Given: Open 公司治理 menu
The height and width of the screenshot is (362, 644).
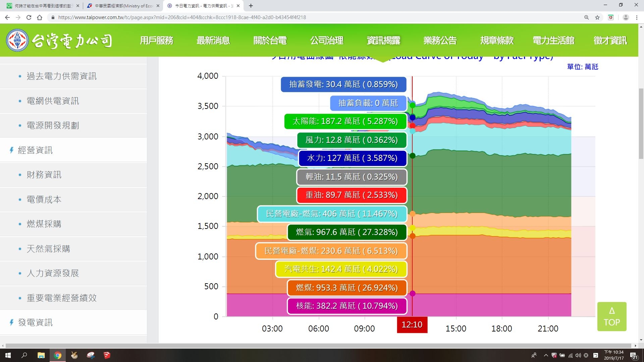Looking at the screenshot, I should (327, 41).
